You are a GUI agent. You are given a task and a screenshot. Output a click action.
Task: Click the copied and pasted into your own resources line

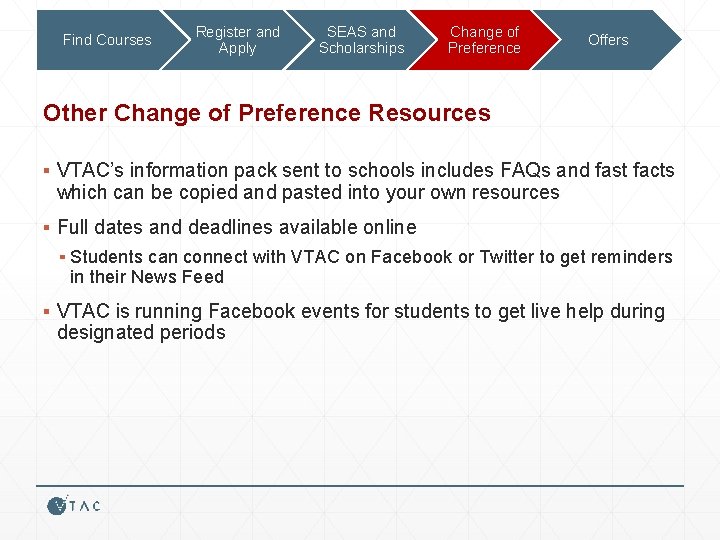(308, 192)
